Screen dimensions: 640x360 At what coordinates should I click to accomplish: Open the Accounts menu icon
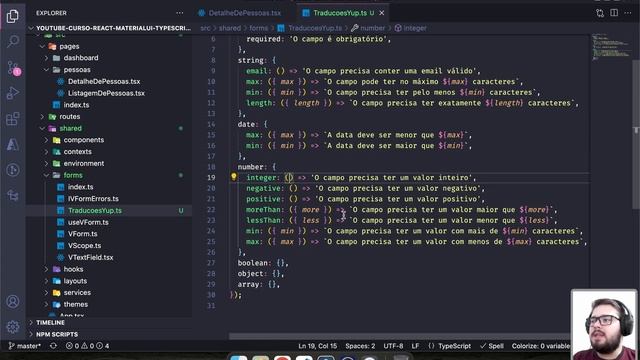tap(13, 302)
